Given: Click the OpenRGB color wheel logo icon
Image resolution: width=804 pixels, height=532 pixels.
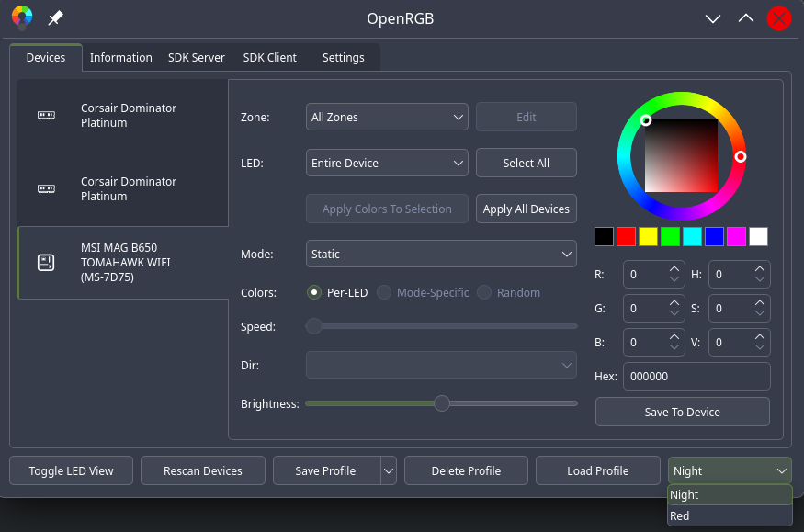Looking at the screenshot, I should tap(22, 17).
